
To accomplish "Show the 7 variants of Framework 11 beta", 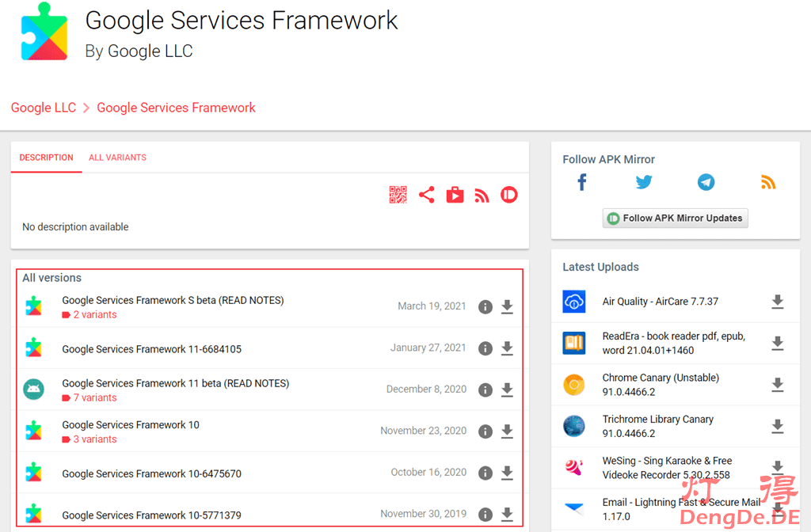I will click(x=88, y=397).
